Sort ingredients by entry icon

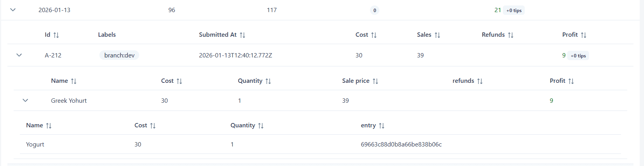point(382,126)
